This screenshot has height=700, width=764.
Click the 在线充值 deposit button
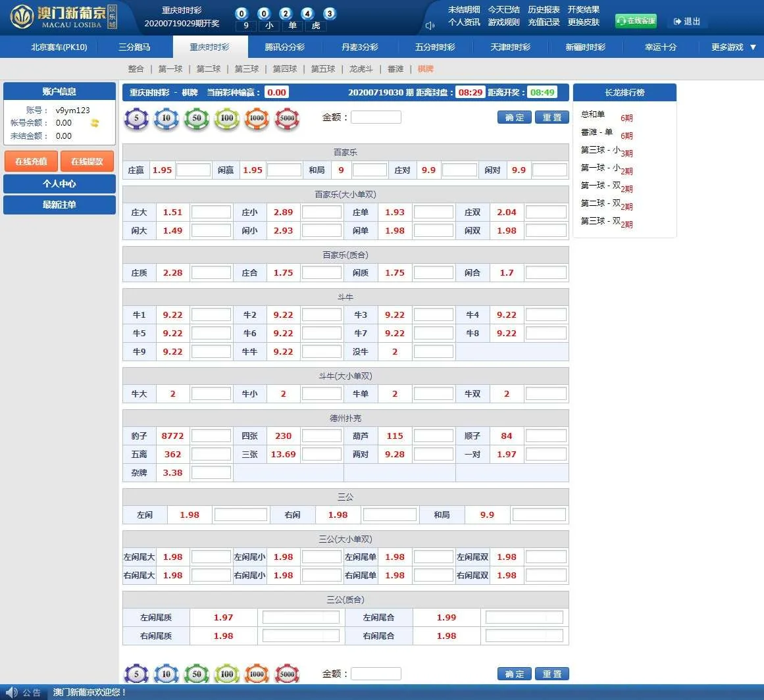coord(31,161)
